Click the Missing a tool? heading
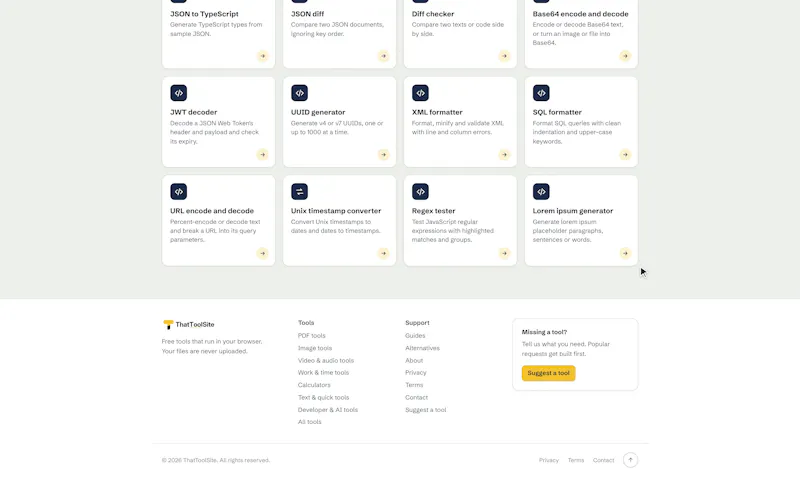Viewport: 800px width, 480px height. [544, 332]
